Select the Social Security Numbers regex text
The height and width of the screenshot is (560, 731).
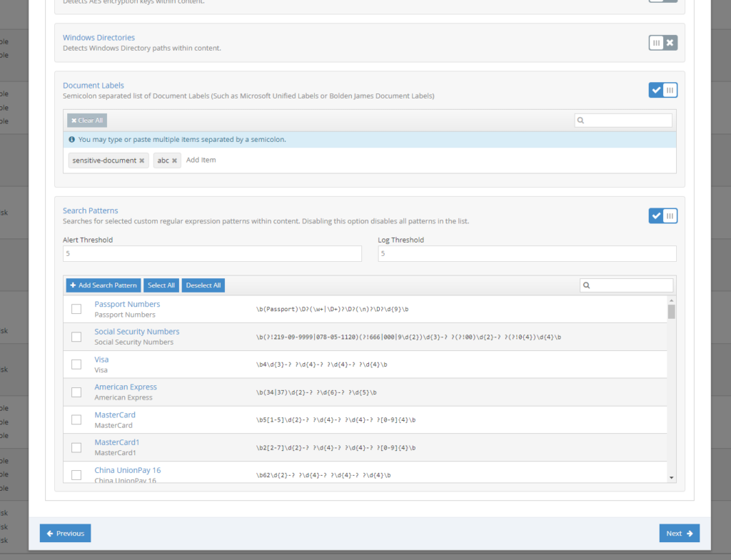click(408, 337)
